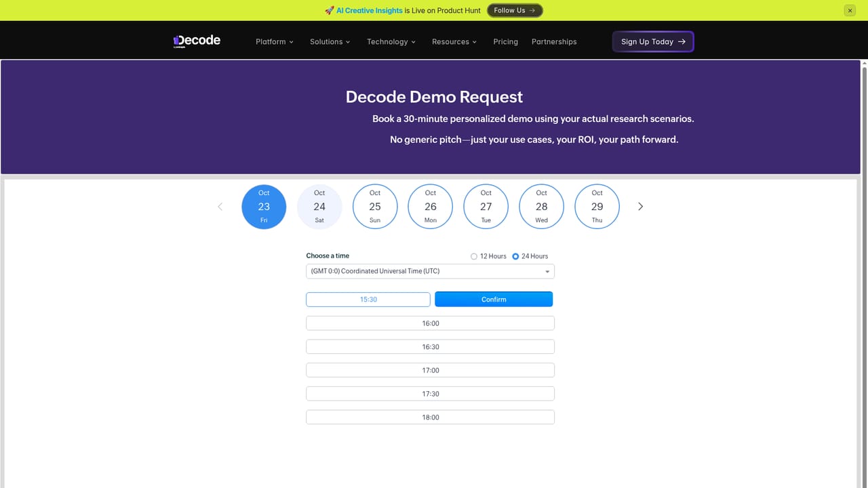The image size is (868, 488).
Task: Click the Decode logo
Action: [197, 41]
